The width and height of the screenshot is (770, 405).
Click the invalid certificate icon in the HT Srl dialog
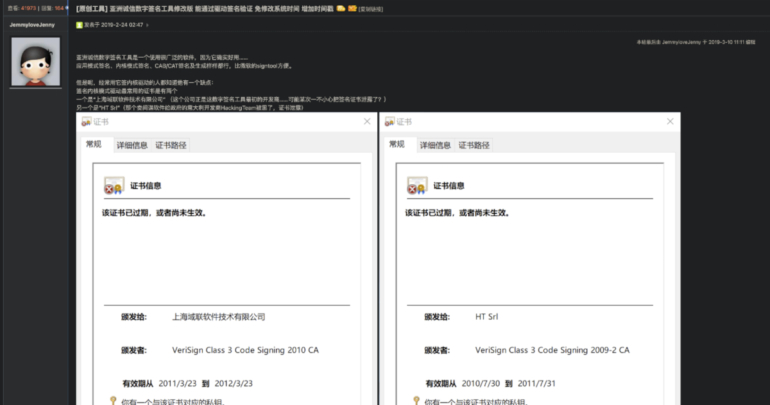click(x=417, y=186)
